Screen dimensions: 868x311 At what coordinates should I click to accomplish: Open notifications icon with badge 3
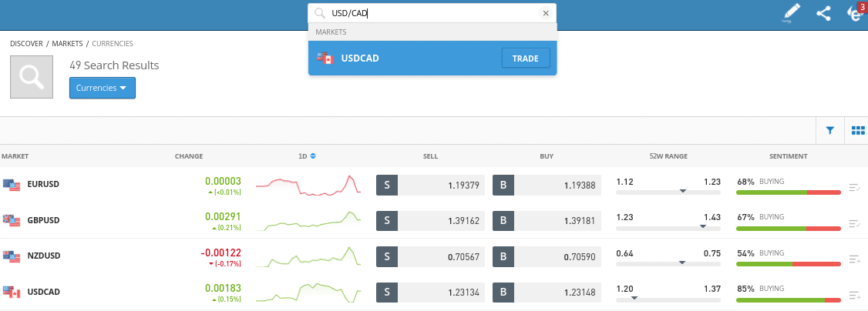[857, 13]
